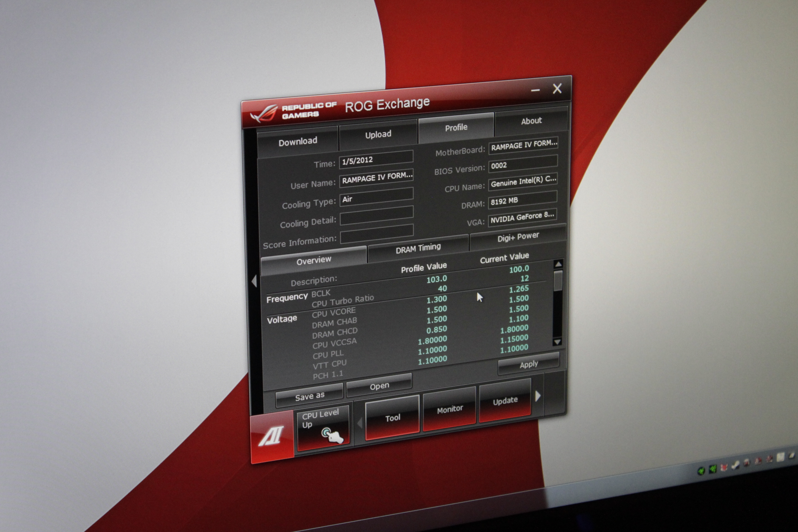Click the hand pointer icon in CPU Level Up
The width and height of the screenshot is (798, 532).
pos(332,435)
